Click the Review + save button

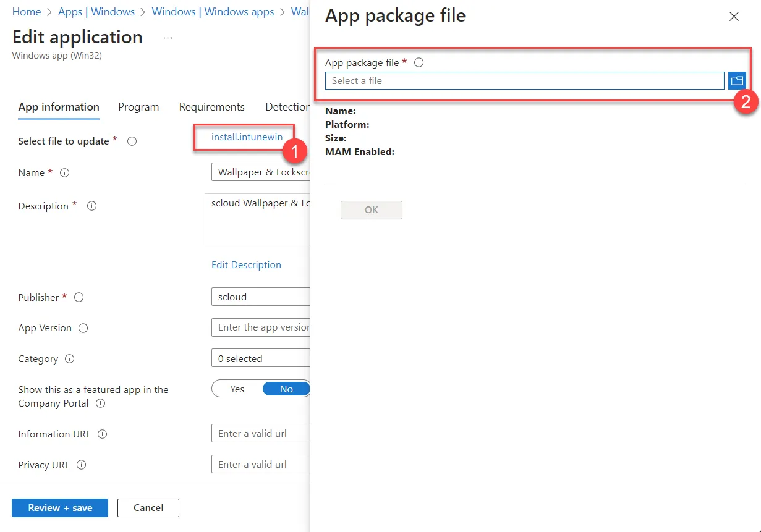pos(60,508)
